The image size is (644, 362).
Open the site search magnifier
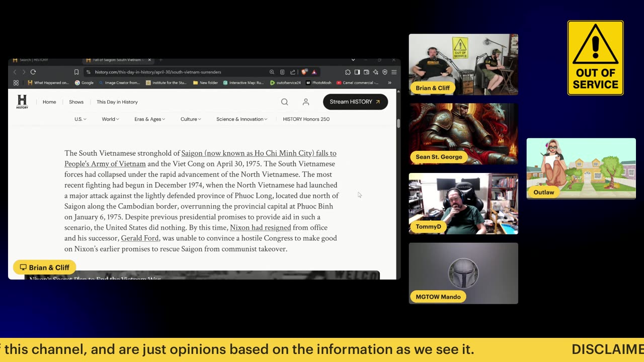coord(285,102)
